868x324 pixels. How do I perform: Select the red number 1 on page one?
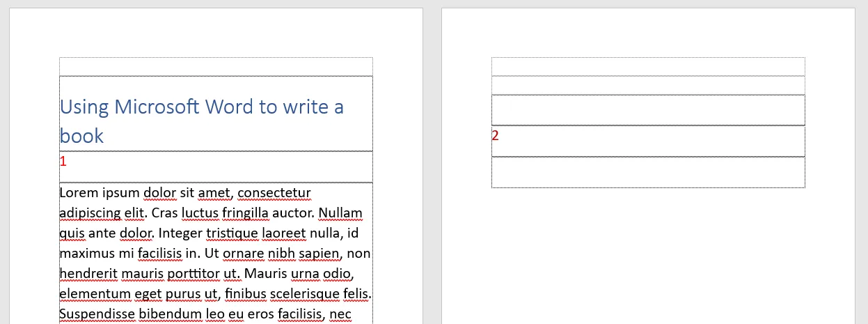tap(63, 162)
